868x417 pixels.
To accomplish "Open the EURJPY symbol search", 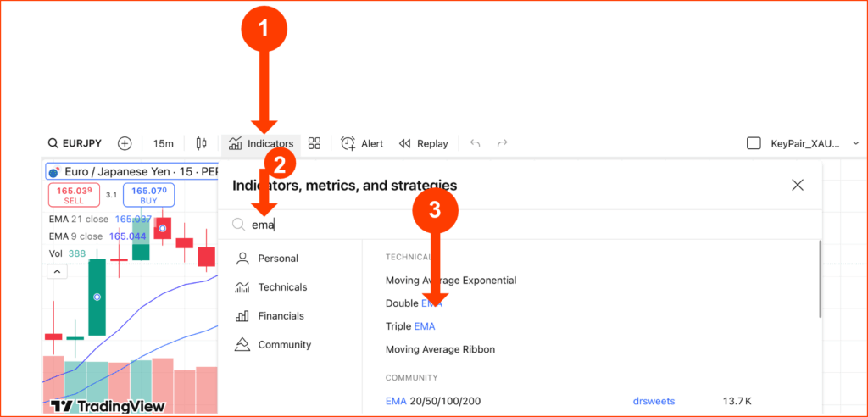I will (75, 143).
